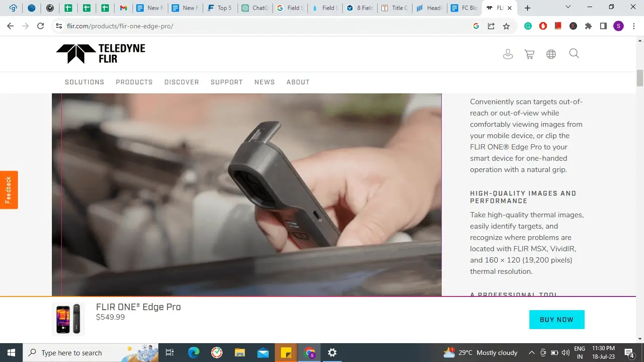644x362 pixels.
Task: Click the Teledyne FLIR logo
Action: (x=100, y=53)
